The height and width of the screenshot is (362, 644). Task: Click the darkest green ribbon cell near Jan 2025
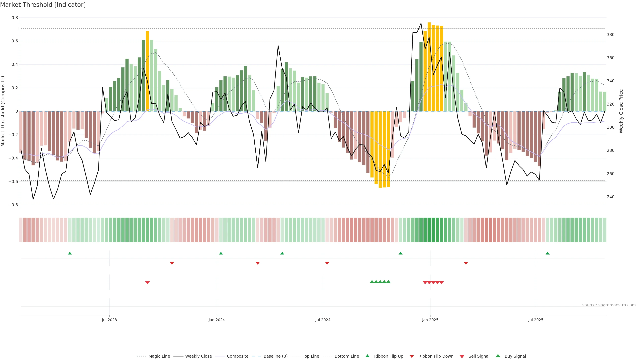(x=429, y=230)
